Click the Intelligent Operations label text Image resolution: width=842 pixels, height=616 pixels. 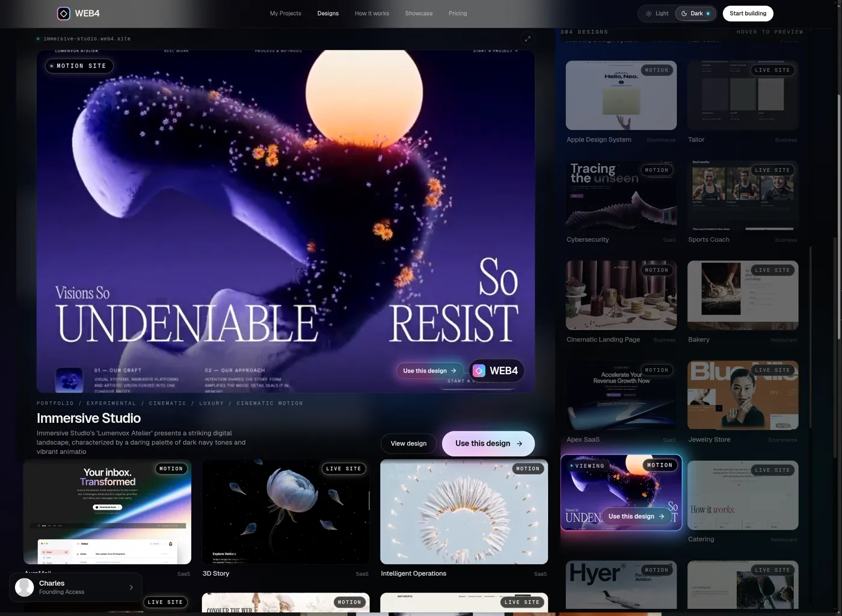tap(414, 573)
